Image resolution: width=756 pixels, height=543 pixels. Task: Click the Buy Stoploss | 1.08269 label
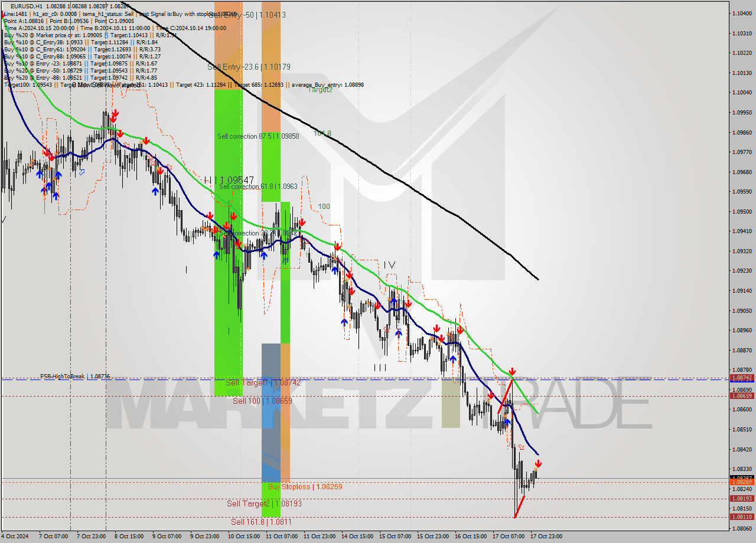305,487
